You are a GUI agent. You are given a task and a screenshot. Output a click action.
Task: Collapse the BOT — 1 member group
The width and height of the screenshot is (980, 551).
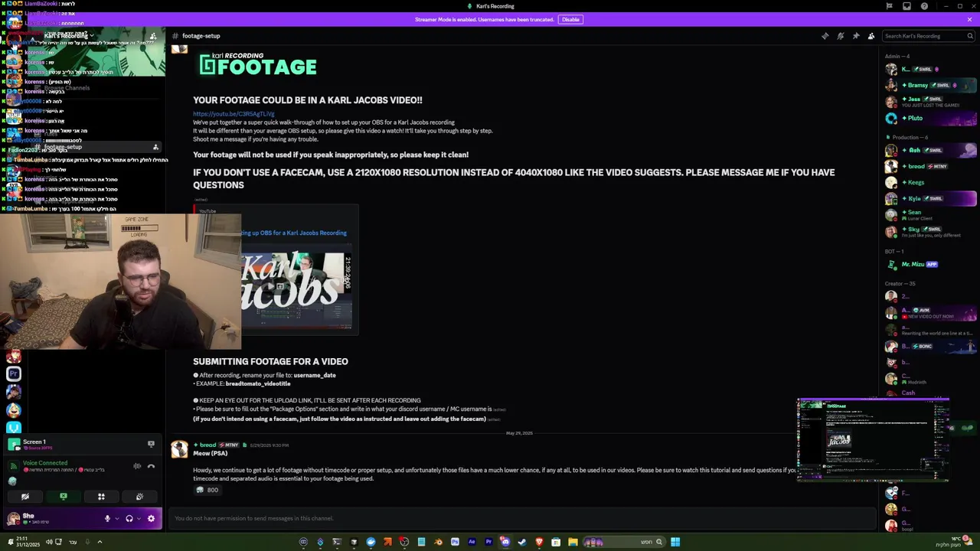(x=894, y=251)
